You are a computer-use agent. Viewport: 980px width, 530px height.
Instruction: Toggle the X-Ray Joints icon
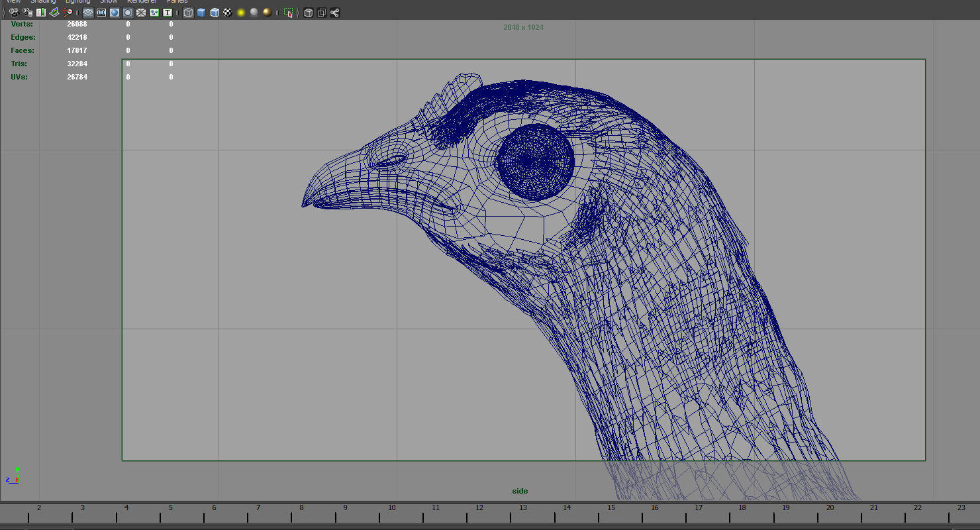[x=335, y=13]
